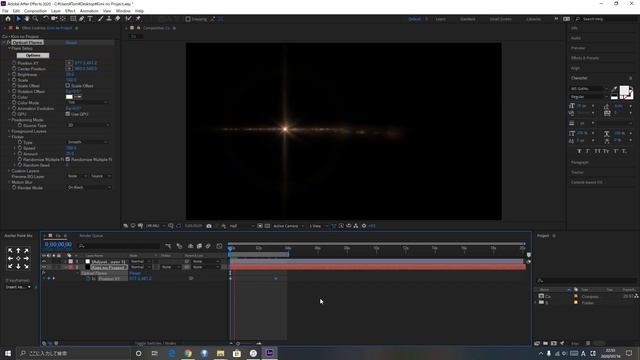Toggle Center Position stopwatch
The height and width of the screenshot is (360, 640).
coord(14,69)
